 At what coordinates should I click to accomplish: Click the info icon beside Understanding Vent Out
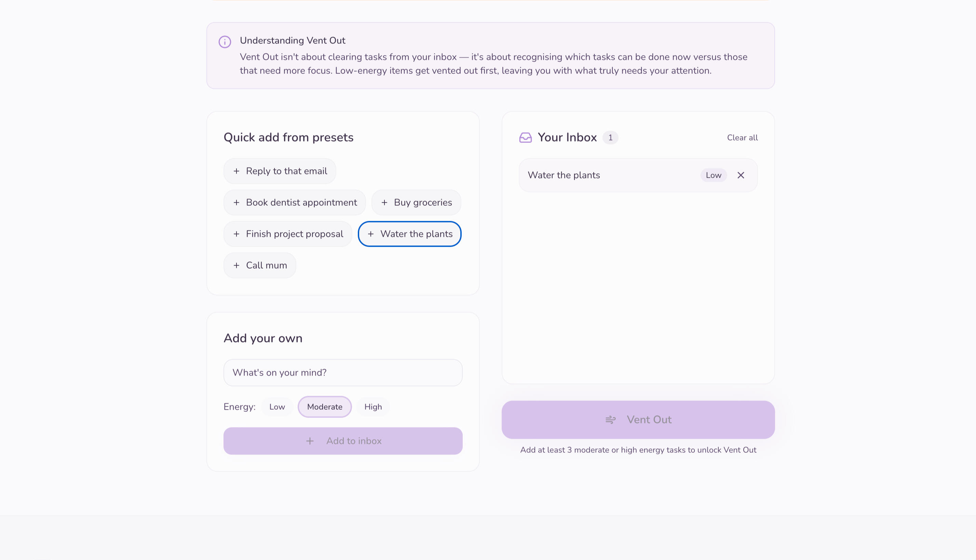coord(225,42)
